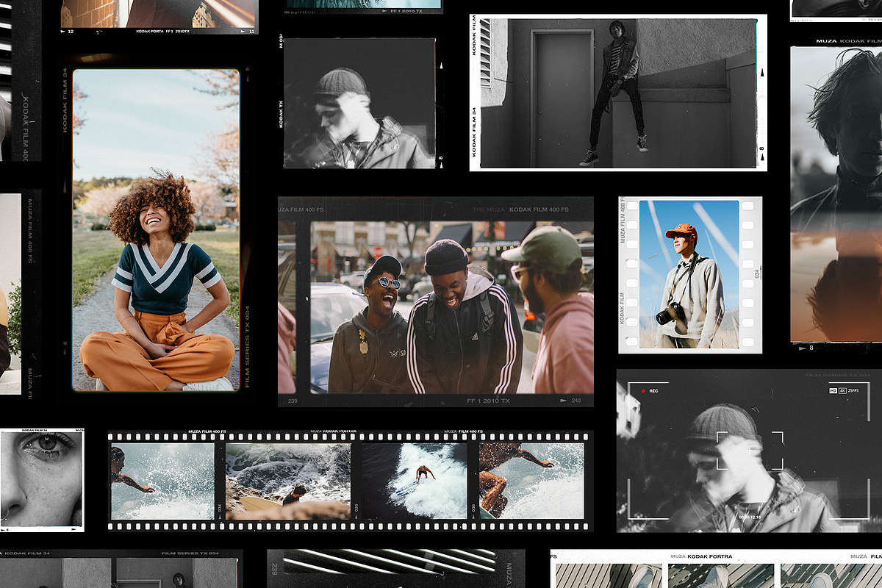Open the curly-haired woman in orange pants photo
The height and width of the screenshot is (588, 882).
156,229
